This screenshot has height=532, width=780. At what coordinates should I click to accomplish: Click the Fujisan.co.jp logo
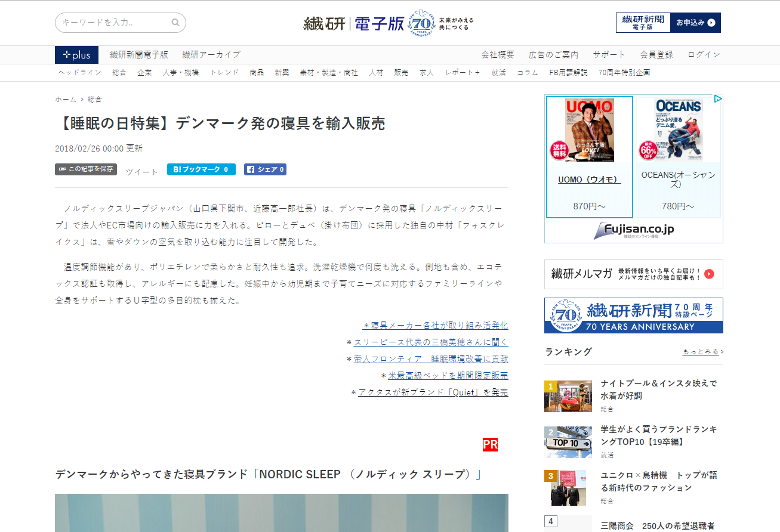point(633,230)
